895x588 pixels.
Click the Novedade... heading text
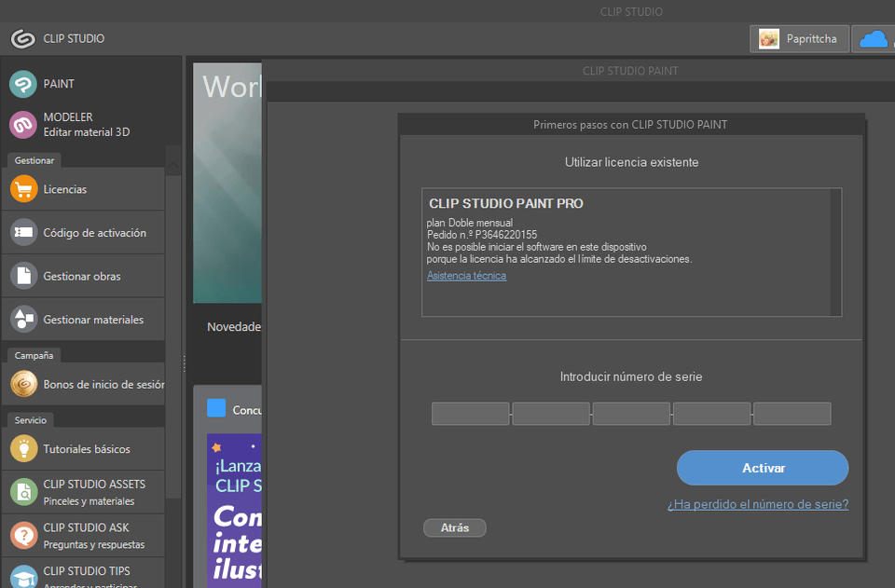pos(234,327)
